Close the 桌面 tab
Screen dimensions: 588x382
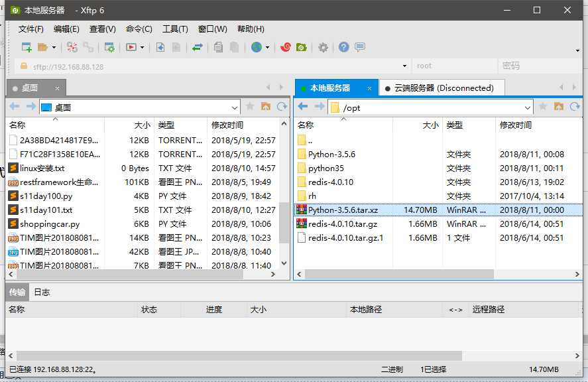58,89
